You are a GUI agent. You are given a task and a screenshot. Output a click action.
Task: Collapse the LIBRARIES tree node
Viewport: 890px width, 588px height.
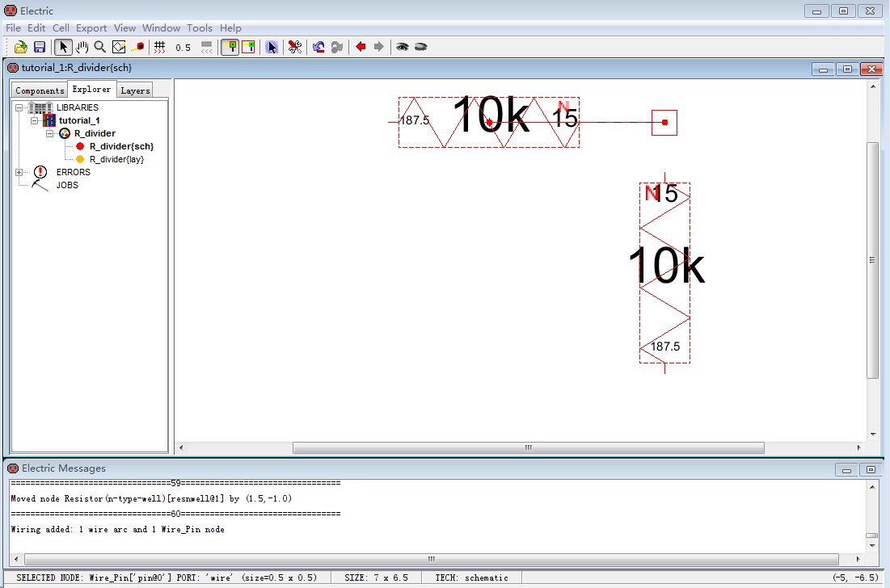coord(19,107)
